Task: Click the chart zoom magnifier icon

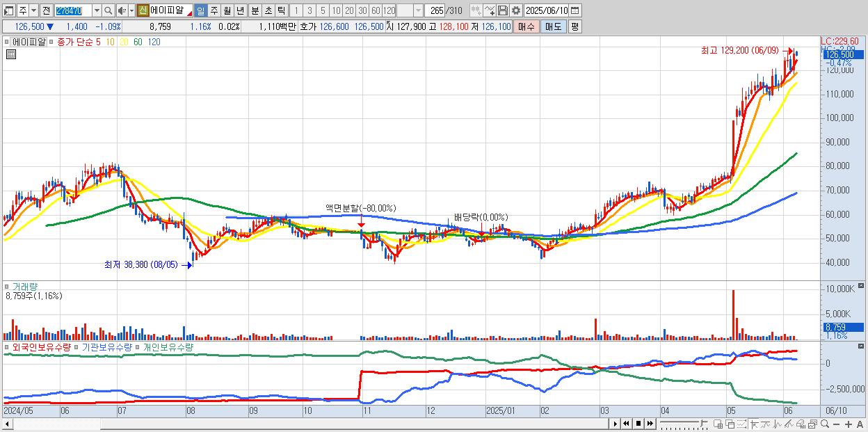Action: [825, 424]
